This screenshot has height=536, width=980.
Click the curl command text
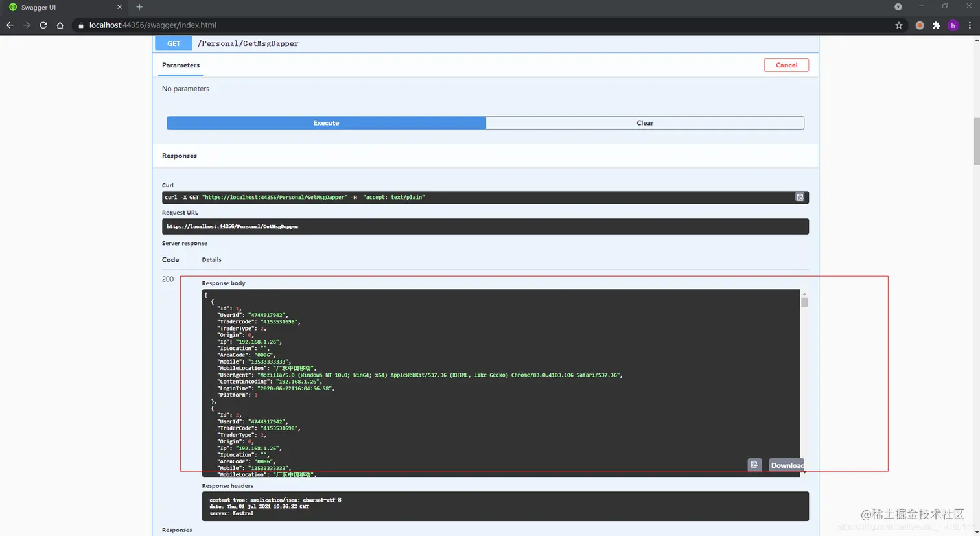[295, 197]
